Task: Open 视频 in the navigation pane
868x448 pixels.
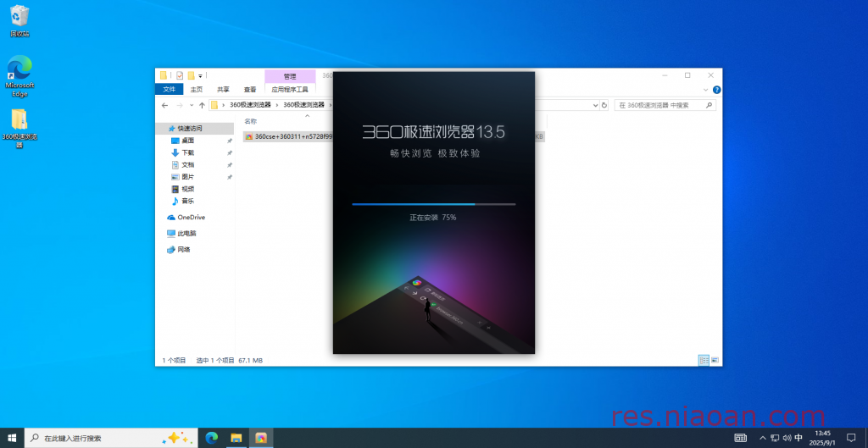Action: click(187, 189)
